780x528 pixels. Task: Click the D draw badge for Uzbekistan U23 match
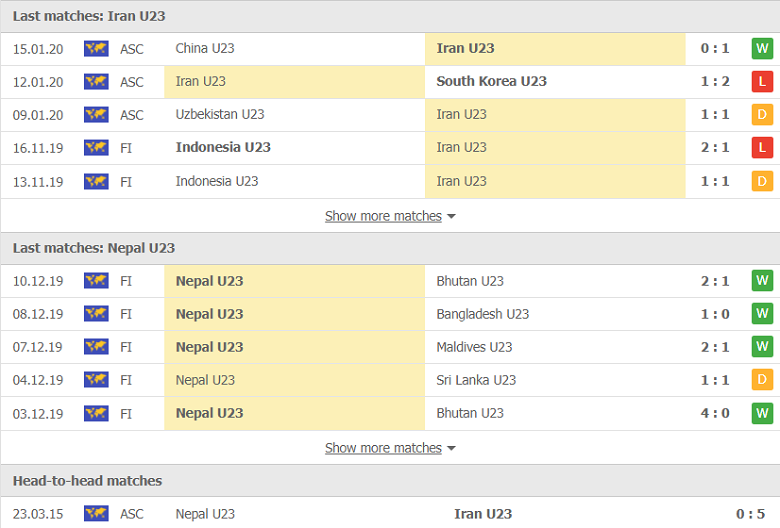tap(762, 114)
